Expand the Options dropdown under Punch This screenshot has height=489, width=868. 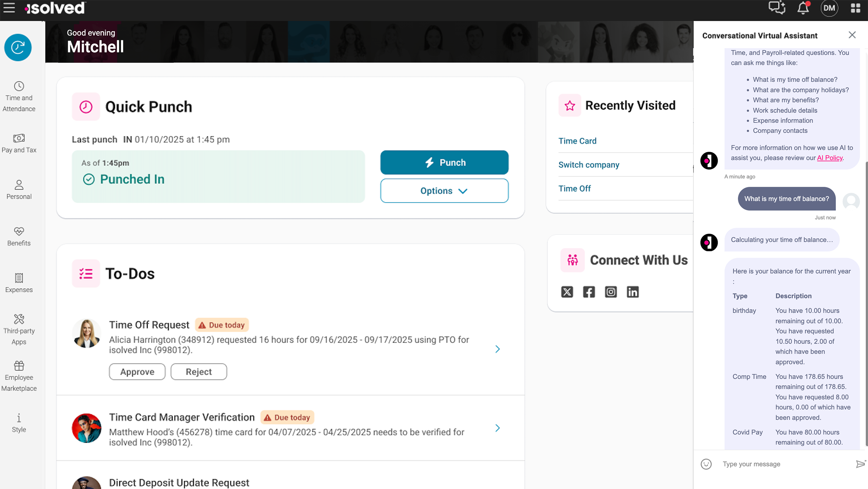click(x=444, y=191)
